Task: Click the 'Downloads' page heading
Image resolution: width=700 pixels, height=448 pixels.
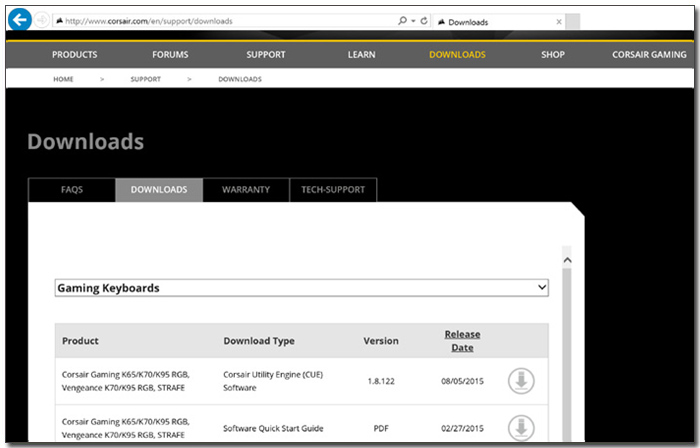Action: tap(86, 141)
